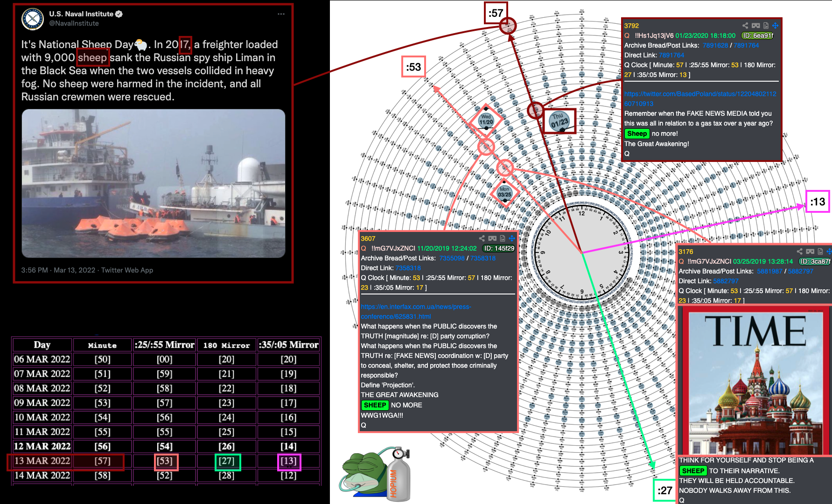This screenshot has width=832, height=504.
Task: Click the U.S. Naval Institute profile avatar
Action: click(x=33, y=19)
